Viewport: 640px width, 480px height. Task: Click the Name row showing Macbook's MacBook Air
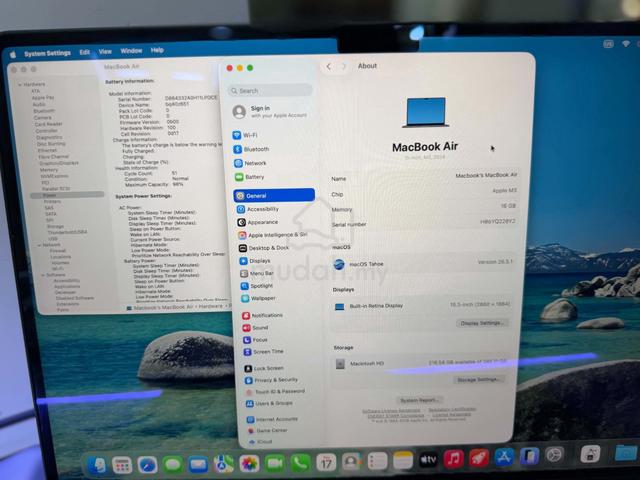(424, 177)
